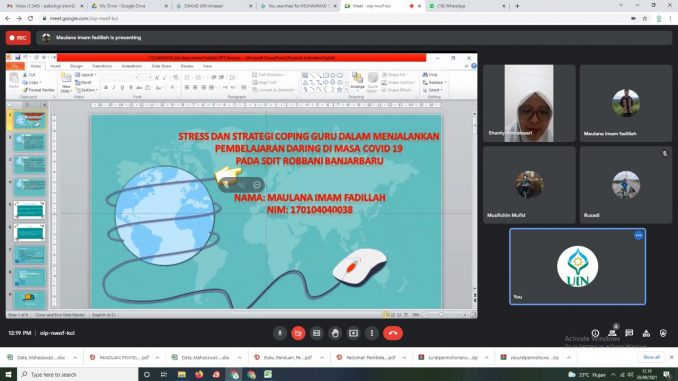678x381 pixels.
Task: Click the NIM: 170104040038 text on slide
Action: click(310, 210)
